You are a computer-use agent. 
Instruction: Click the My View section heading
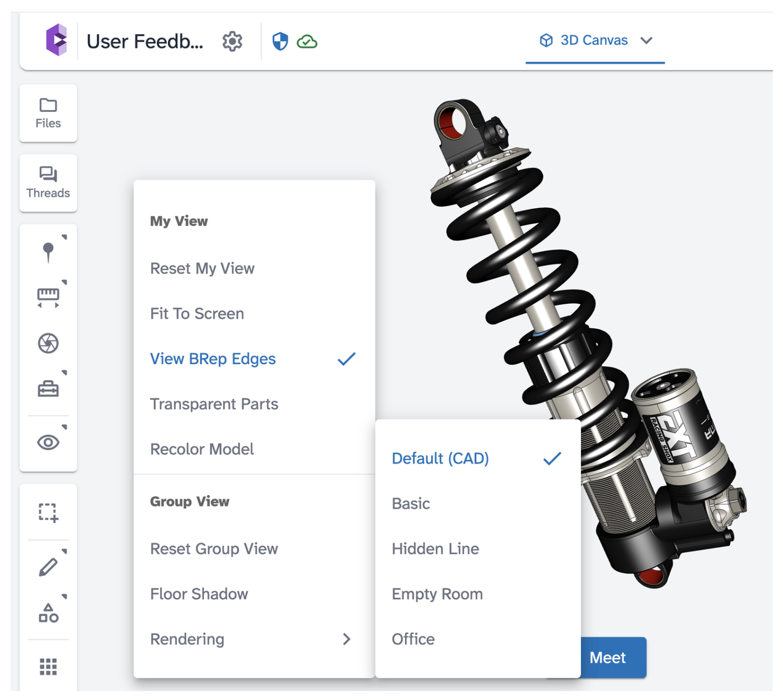pos(179,221)
